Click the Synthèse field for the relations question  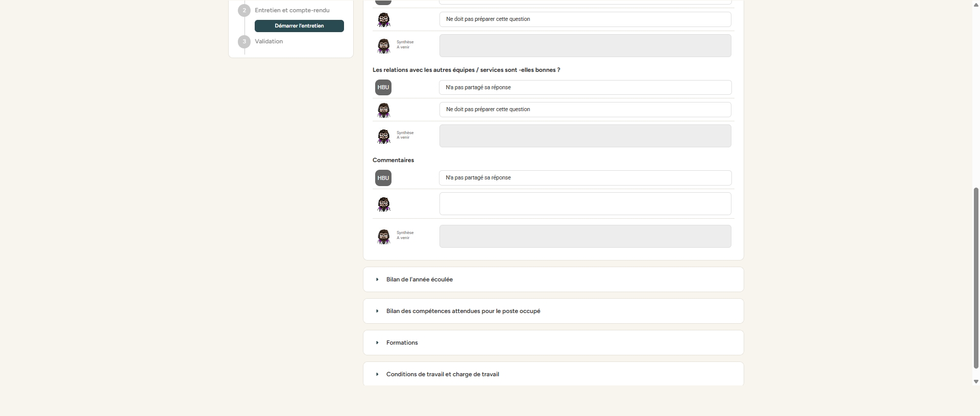[x=585, y=136]
